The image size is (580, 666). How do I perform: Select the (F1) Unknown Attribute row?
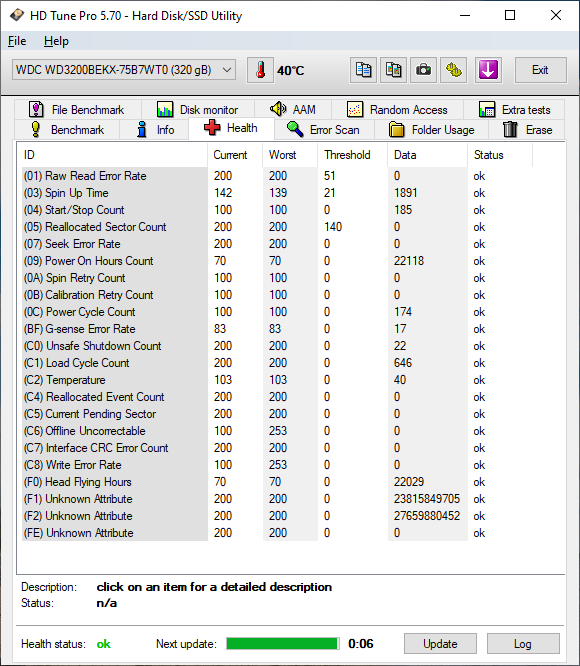click(x=277, y=499)
